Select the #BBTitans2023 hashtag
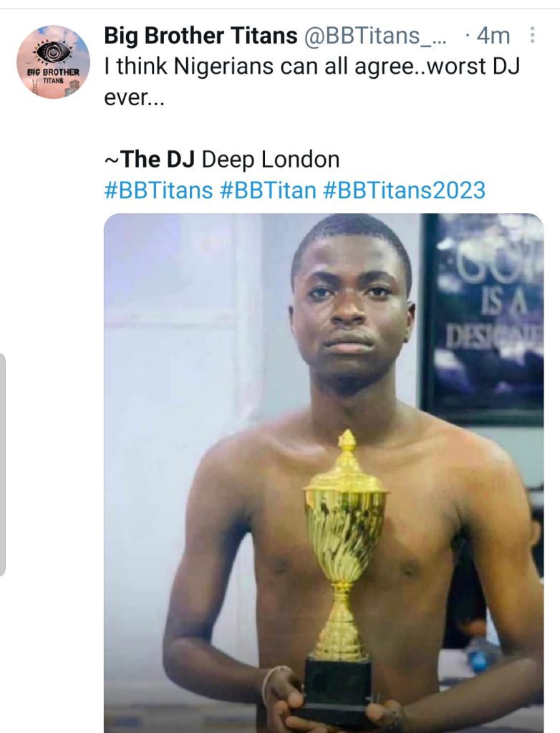This screenshot has height=733, width=560. [404, 190]
